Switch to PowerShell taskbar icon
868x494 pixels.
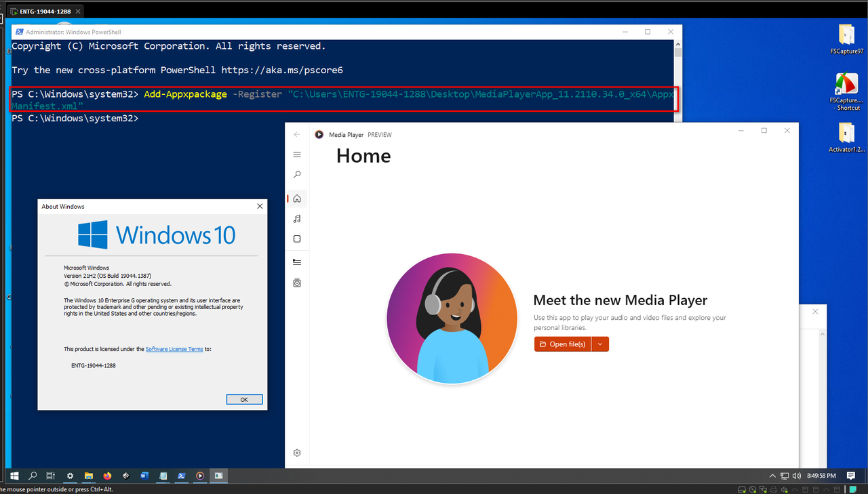[182, 476]
